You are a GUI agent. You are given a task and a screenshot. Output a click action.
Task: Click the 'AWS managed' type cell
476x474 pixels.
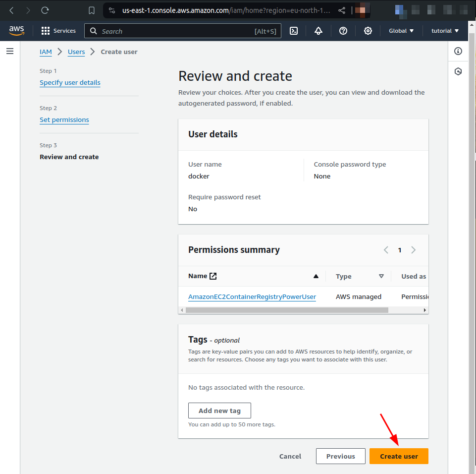coord(359,297)
